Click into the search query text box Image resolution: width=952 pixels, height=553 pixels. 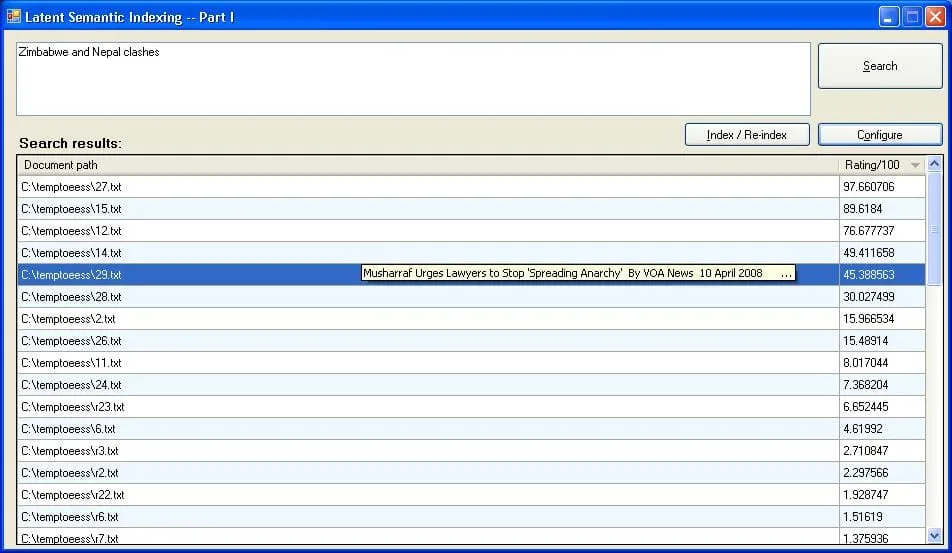pos(412,78)
